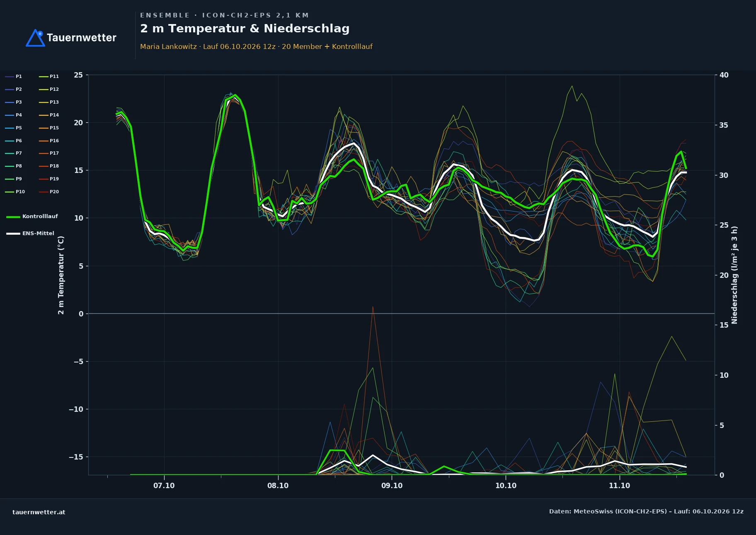Toggle ENS-Mittel white line legend item
Image resolution: width=756 pixels, height=535 pixels.
pyautogui.click(x=30, y=233)
